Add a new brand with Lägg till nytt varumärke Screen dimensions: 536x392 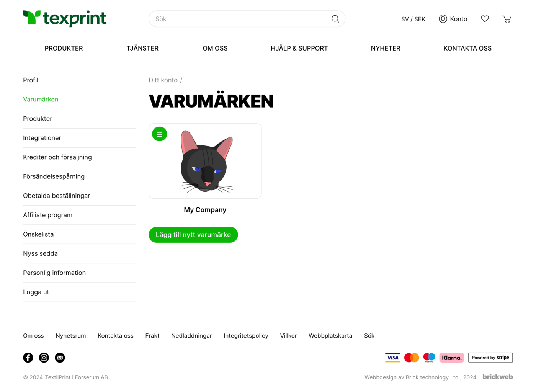(193, 235)
